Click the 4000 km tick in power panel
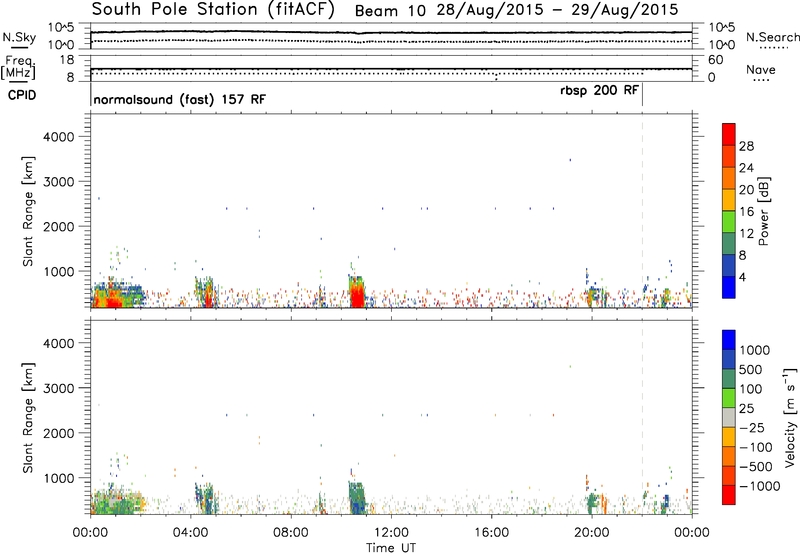800x554 pixels. (x=58, y=137)
